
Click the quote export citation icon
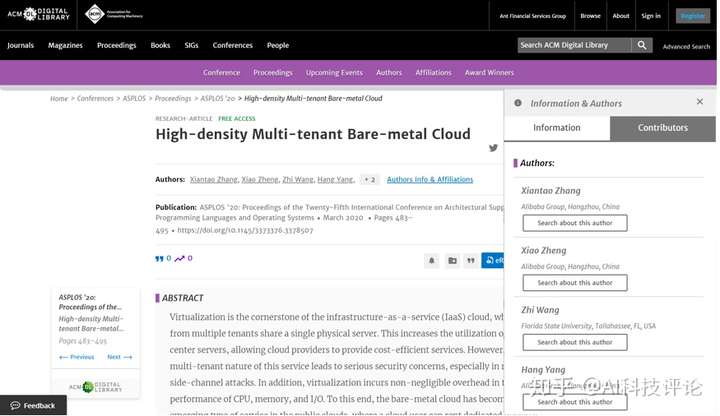click(x=471, y=260)
